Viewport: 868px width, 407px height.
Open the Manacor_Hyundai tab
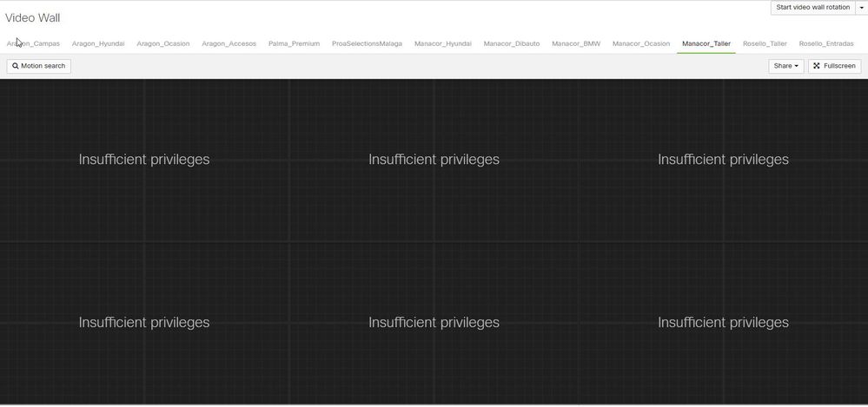[x=443, y=43]
